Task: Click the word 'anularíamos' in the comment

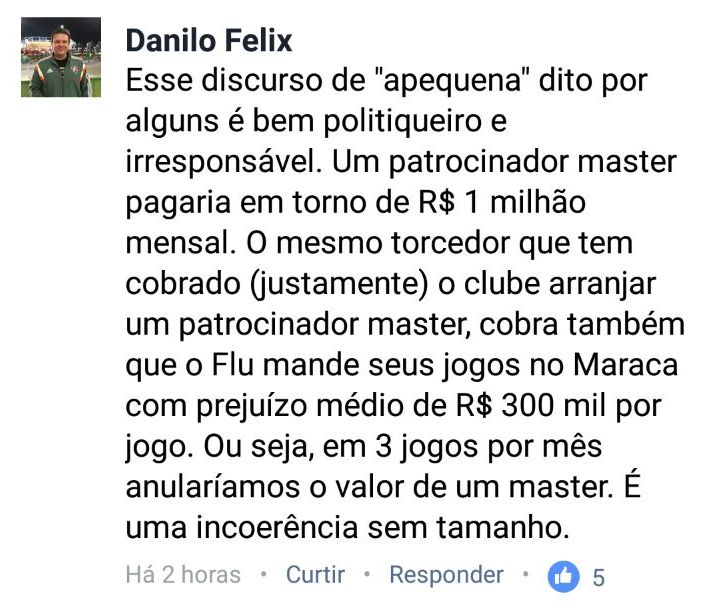Action: [213, 487]
